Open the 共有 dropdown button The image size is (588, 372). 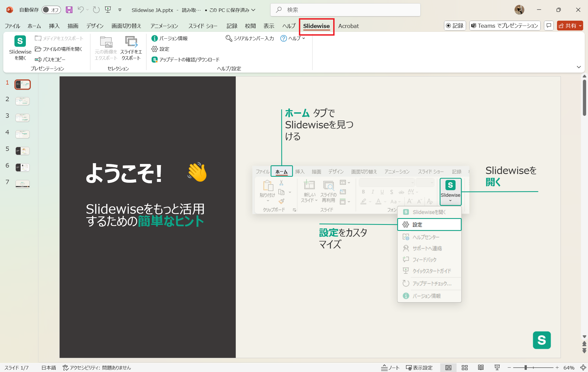coord(570,26)
